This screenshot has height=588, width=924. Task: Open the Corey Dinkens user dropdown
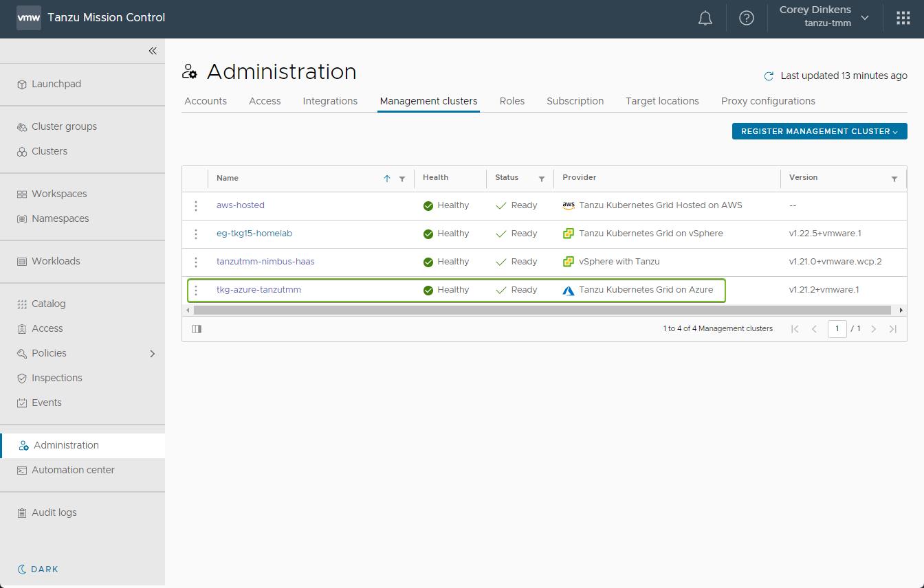pos(824,16)
